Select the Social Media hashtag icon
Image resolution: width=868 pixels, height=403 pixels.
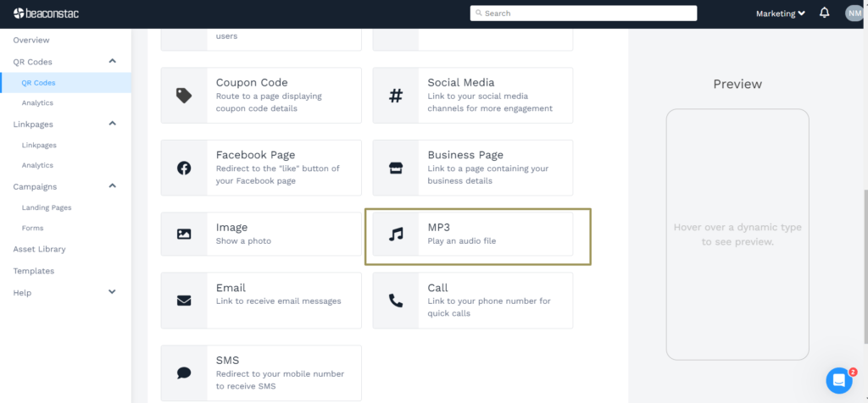(x=396, y=96)
